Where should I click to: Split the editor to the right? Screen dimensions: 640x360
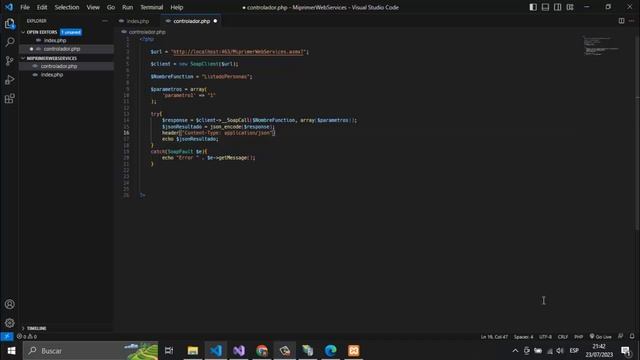click(621, 21)
